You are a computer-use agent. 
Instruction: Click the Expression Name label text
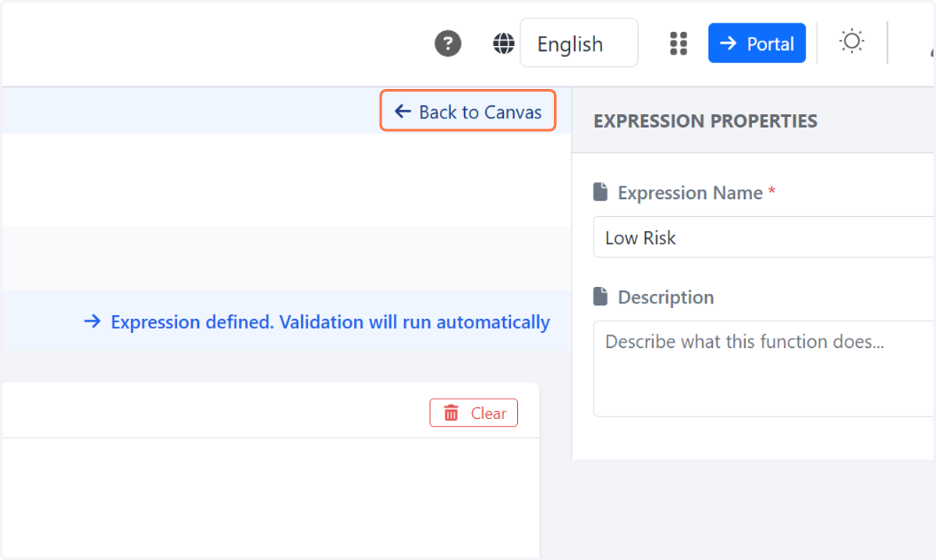pyautogui.click(x=690, y=193)
